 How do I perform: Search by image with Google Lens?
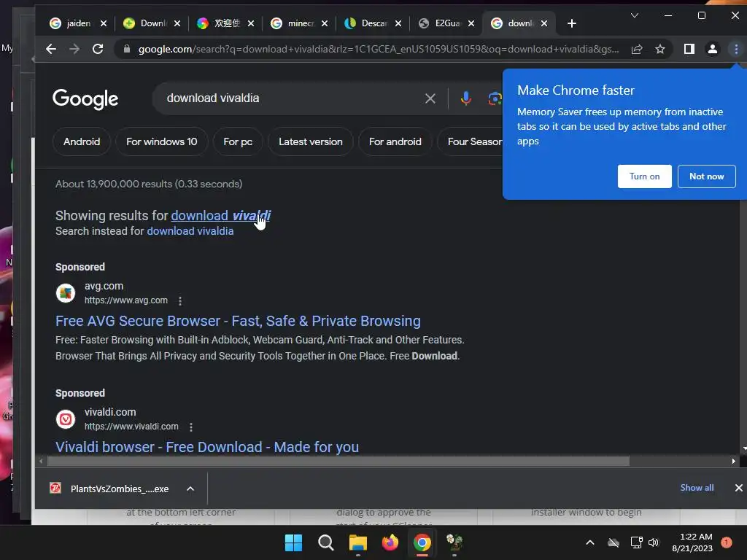(495, 98)
